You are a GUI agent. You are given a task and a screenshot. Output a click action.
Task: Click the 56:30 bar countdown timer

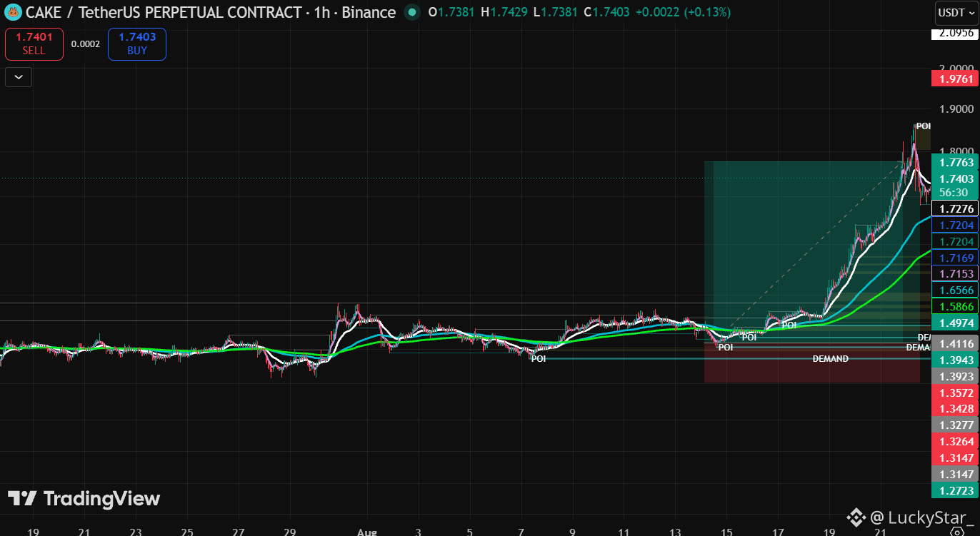coord(954,193)
